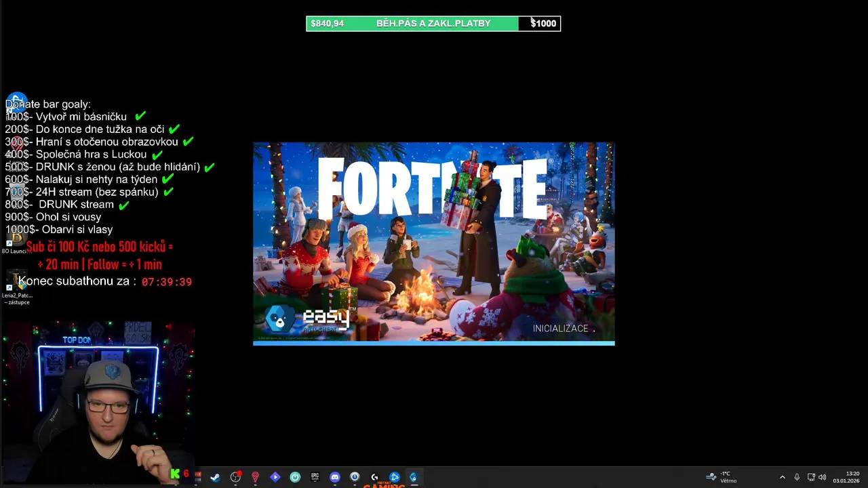Open the red pin-shaped taskbar app
Image resolution: width=868 pixels, height=488 pixels.
[x=255, y=477]
